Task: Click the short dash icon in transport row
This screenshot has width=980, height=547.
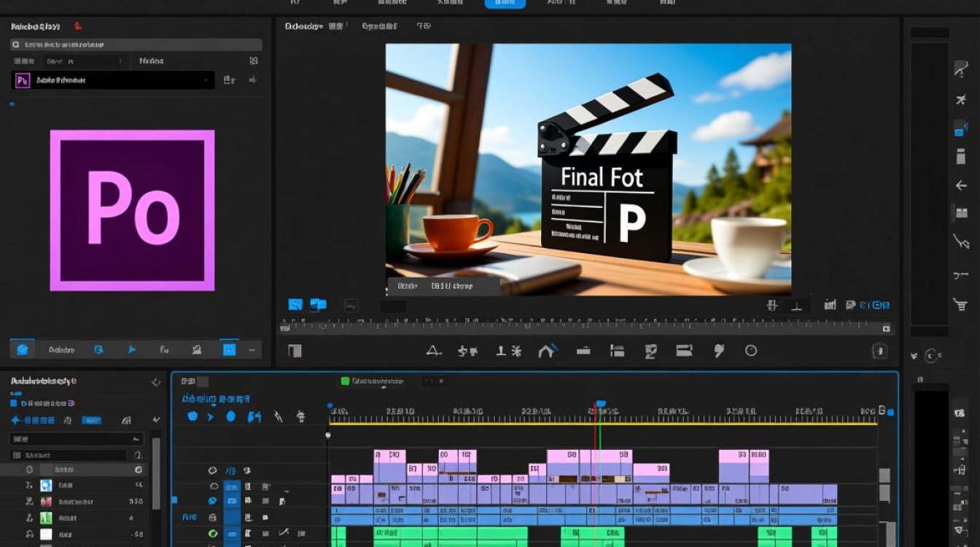Action: click(x=583, y=351)
